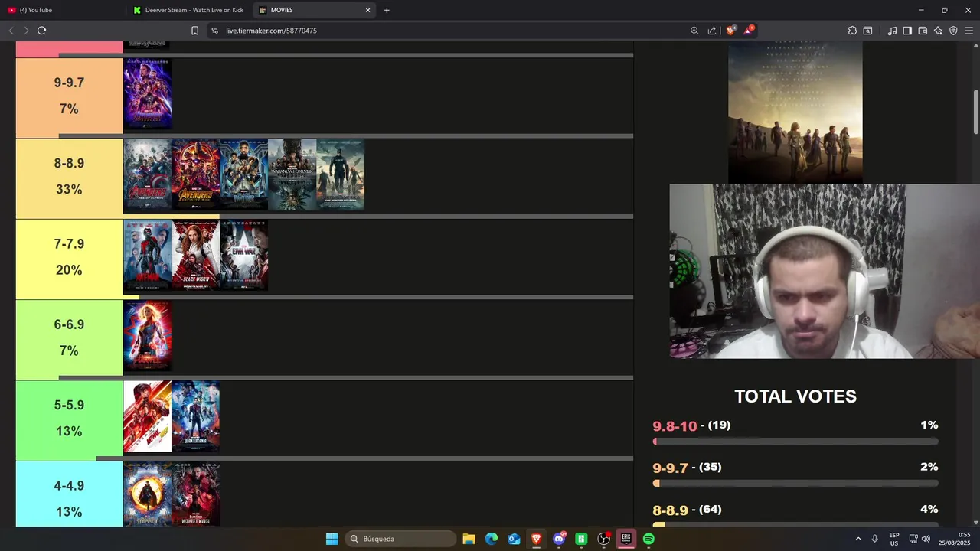Go forward with the browser forward arrow

26,31
